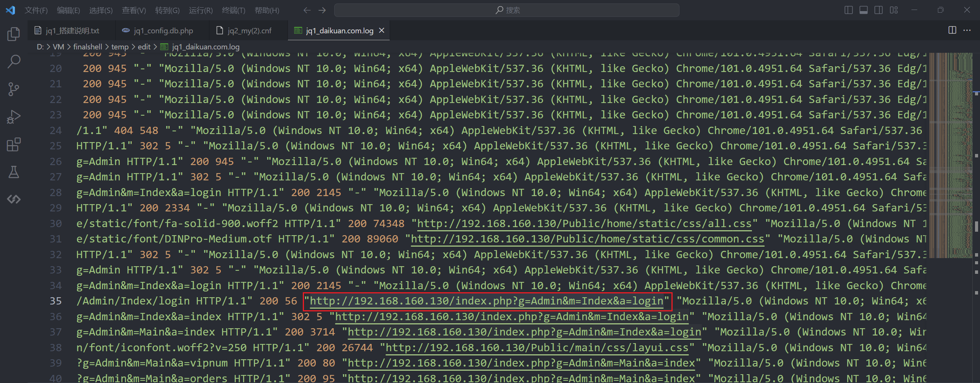The height and width of the screenshot is (383, 980).
Task: Click "404 548" status text on line 24
Action: 136,131
